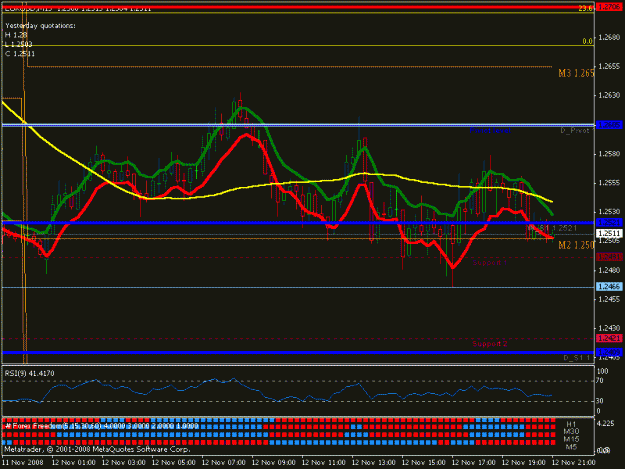
Task: Click the 1.2530 price scale value
Action: click(609, 212)
